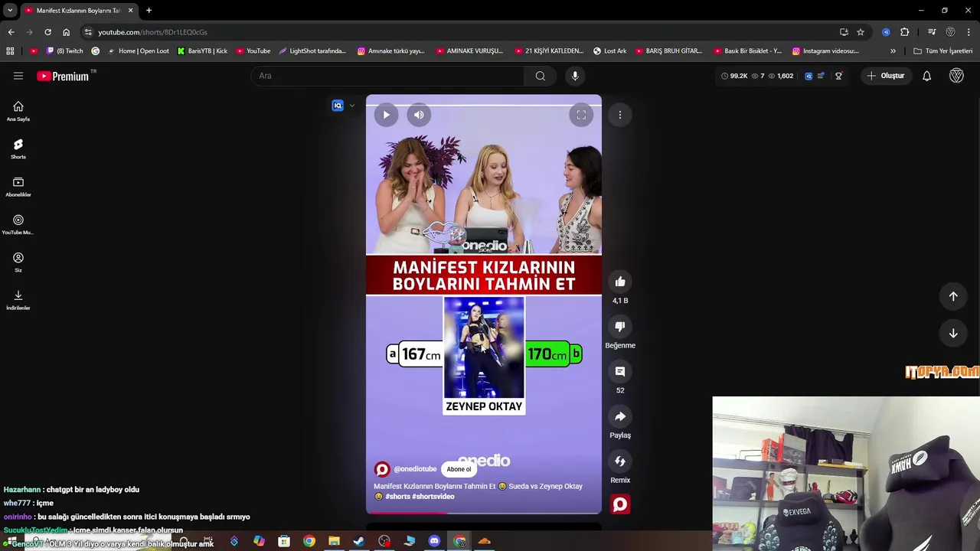Open the Instagram videosu bookmark
The image size is (980, 551).
tap(825, 51)
